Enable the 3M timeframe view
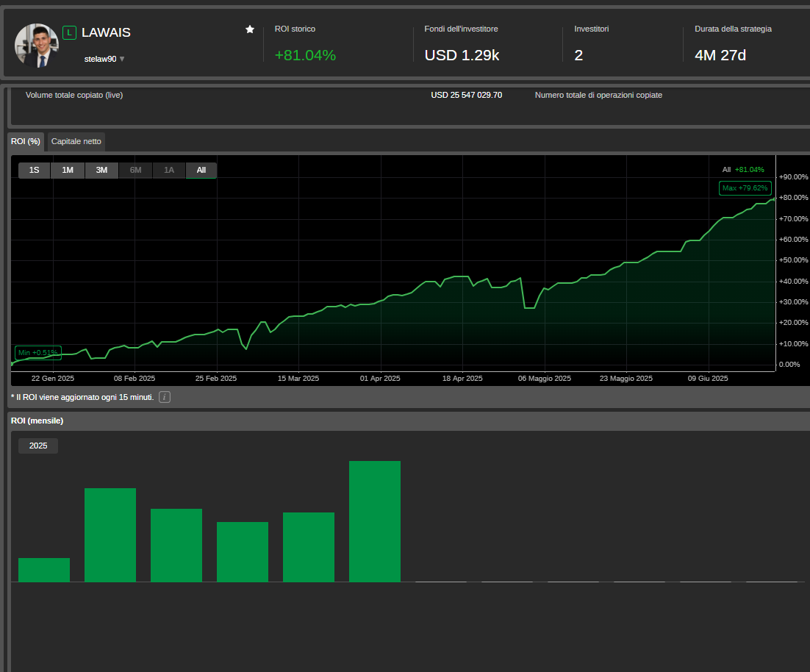 coord(101,170)
